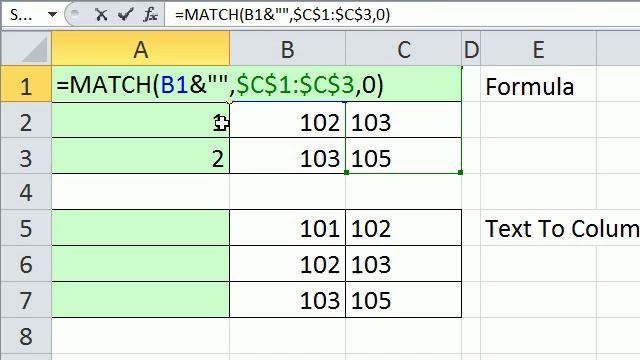Select row 3 header
640x360 pixels.
[x=26, y=156]
